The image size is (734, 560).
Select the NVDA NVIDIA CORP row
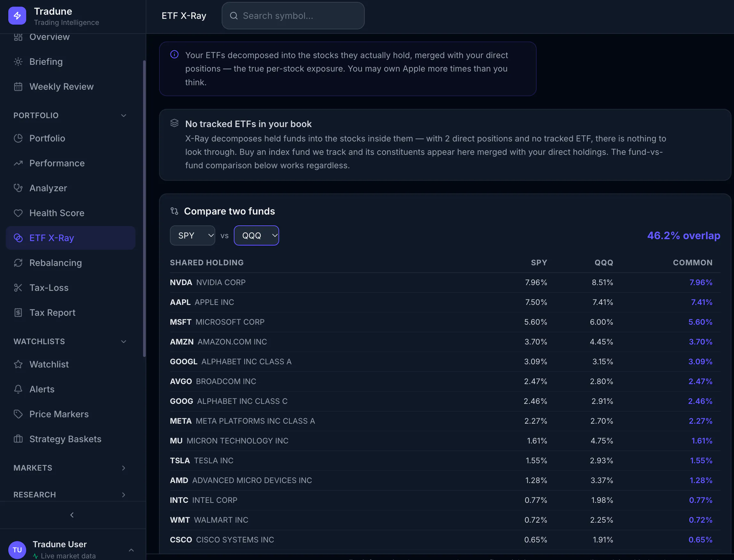point(445,282)
